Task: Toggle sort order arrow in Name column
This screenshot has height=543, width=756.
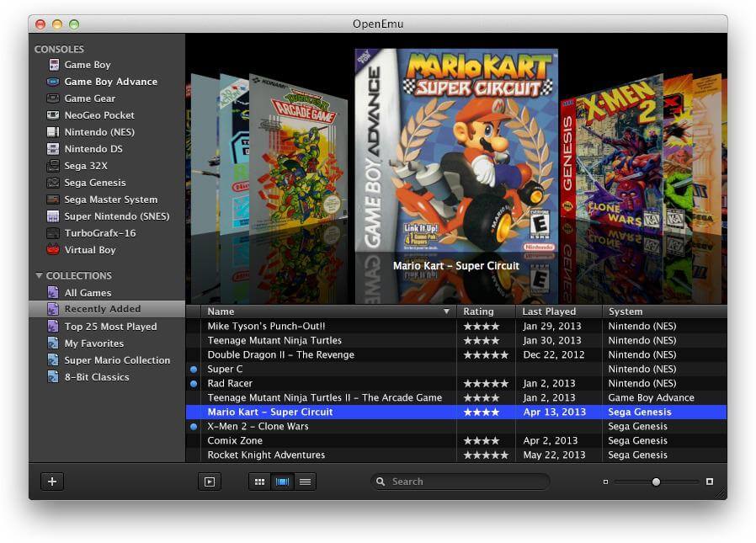Action: click(446, 311)
